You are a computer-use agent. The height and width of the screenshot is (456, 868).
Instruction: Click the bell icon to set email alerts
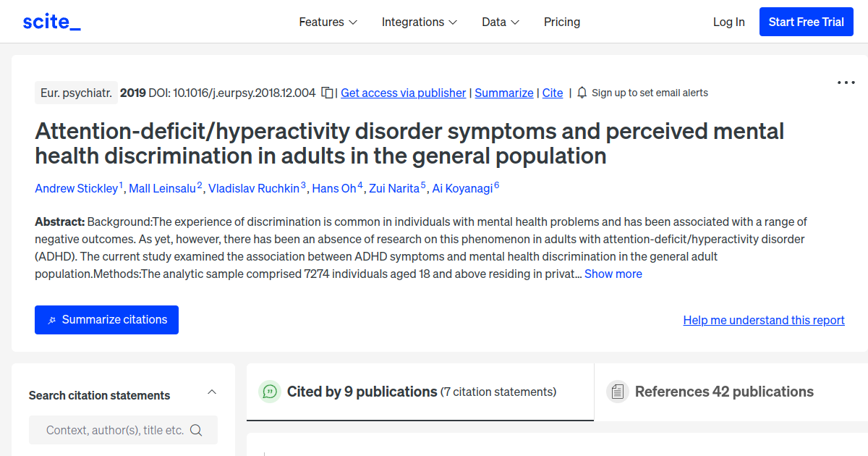click(x=581, y=93)
